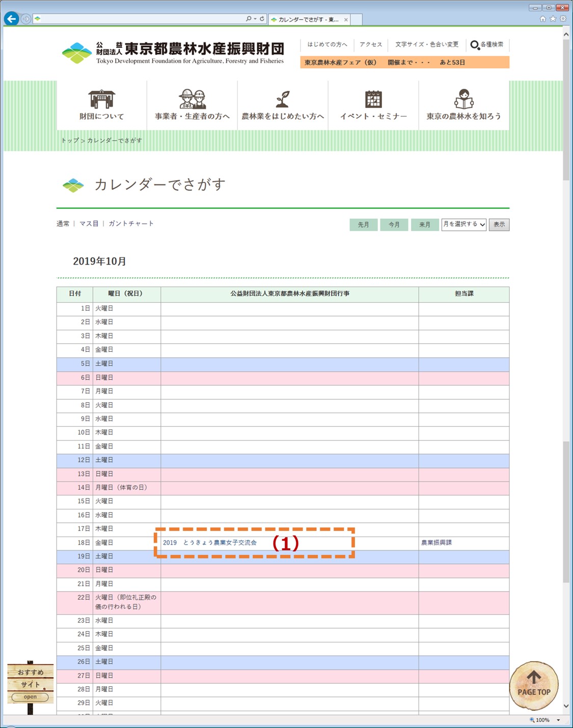Open the zoom level dropdown arrow

[558, 720]
